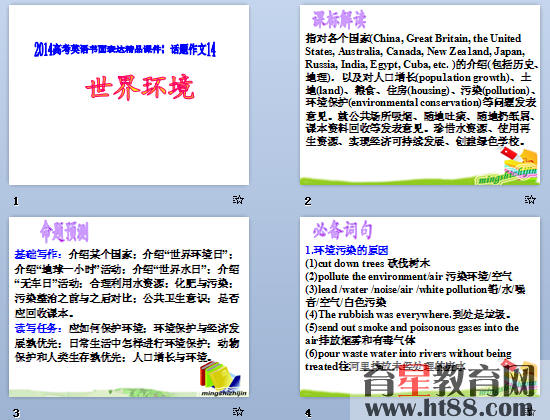Click the animation star icon under slide 1
Image resolution: width=550 pixels, height=420 pixels.
pos(238,200)
